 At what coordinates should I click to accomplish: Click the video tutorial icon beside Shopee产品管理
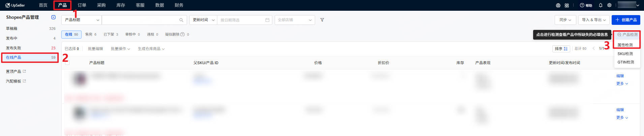(x=53, y=17)
